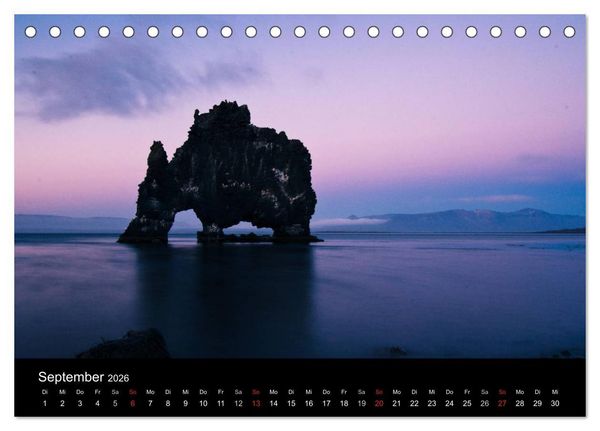This screenshot has width=600, height=431.
Task: Select the rock arch photo
Action: pyautogui.click(x=300, y=186)
